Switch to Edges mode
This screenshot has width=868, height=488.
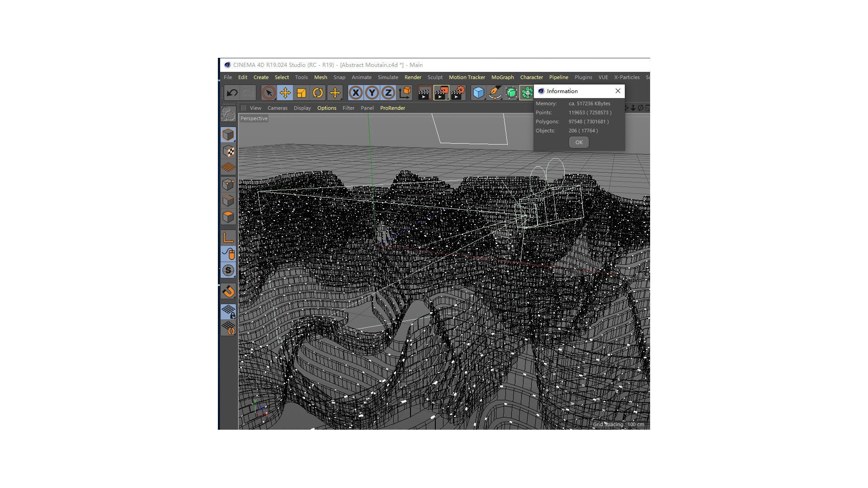click(228, 201)
